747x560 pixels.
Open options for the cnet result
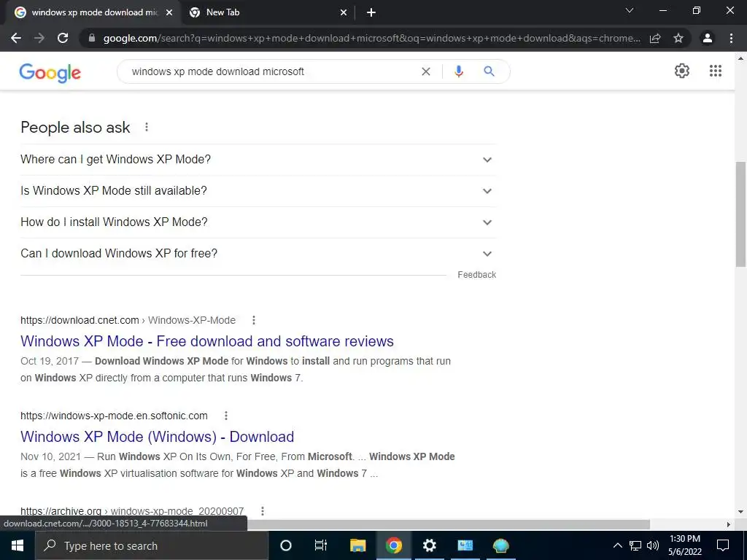point(254,321)
